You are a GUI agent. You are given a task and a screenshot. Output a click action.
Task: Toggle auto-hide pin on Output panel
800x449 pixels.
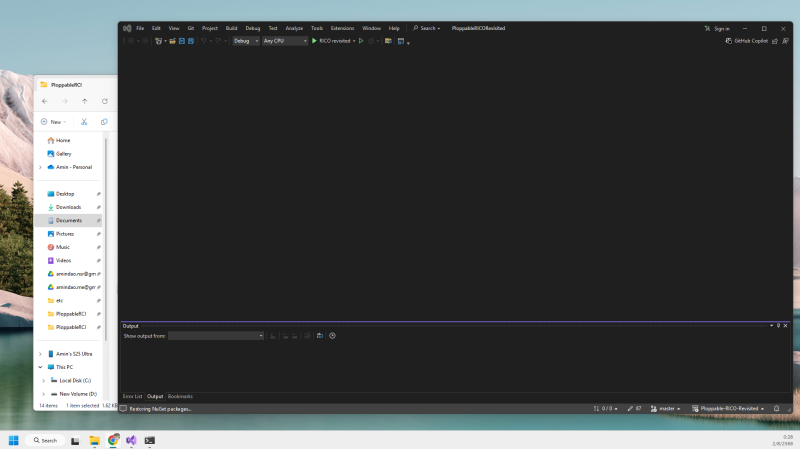[778, 326]
